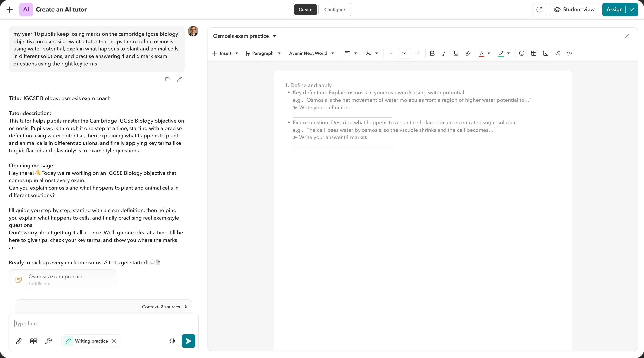Viewport: 644px width, 358px height.
Task: Switch to the Create tab
Action: [x=305, y=10]
